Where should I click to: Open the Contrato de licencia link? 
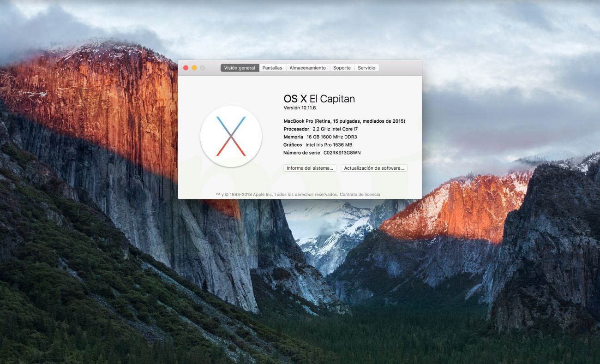[360, 195]
